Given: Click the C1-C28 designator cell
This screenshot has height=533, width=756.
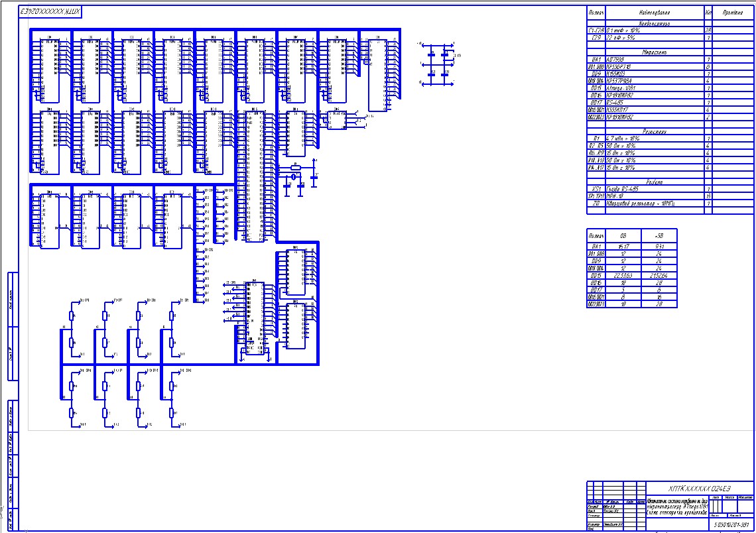Looking at the screenshot, I should coord(596,30).
